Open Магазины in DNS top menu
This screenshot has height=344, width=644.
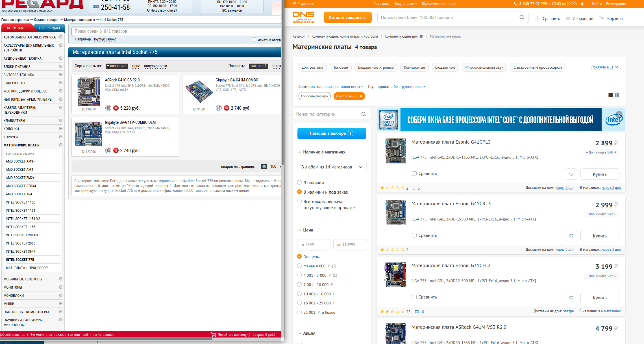381,4
